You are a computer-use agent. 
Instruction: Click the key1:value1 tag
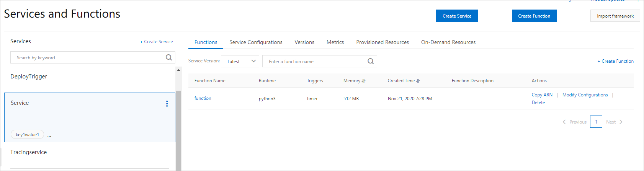27,135
